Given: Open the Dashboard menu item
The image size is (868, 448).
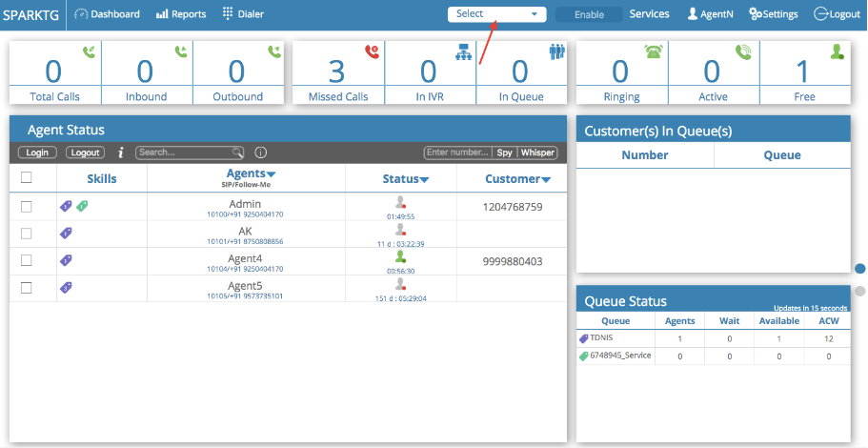Looking at the screenshot, I should coord(107,14).
